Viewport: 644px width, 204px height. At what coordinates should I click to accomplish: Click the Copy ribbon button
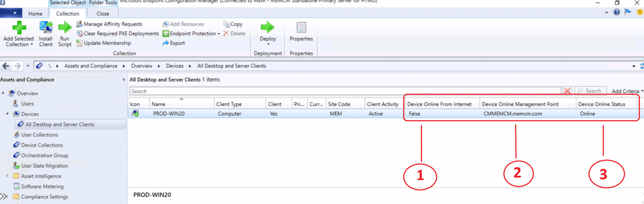(233, 24)
